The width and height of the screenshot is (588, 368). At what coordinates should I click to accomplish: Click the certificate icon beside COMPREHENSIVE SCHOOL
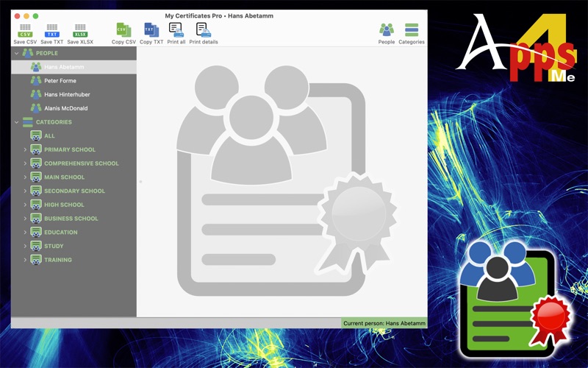36,163
